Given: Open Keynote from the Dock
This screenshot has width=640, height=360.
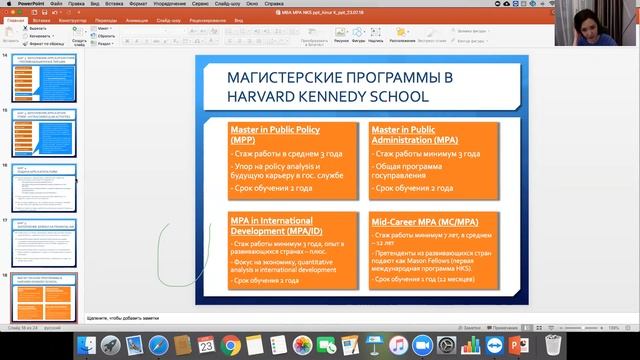Looking at the screenshot, I should point(374,345).
